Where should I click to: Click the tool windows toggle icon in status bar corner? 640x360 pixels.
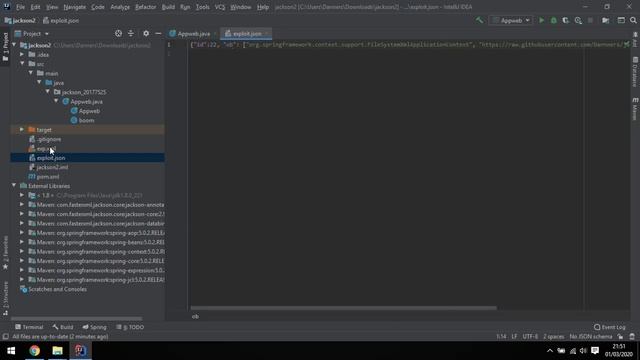coord(5,337)
